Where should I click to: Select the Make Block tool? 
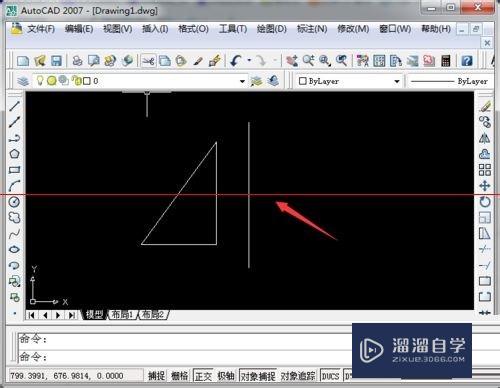point(14,297)
